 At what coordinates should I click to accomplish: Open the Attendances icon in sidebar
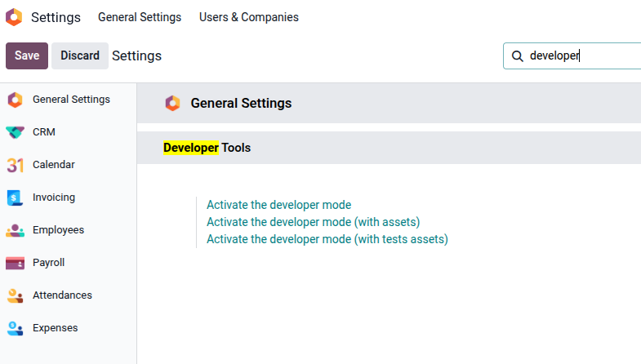(x=15, y=295)
